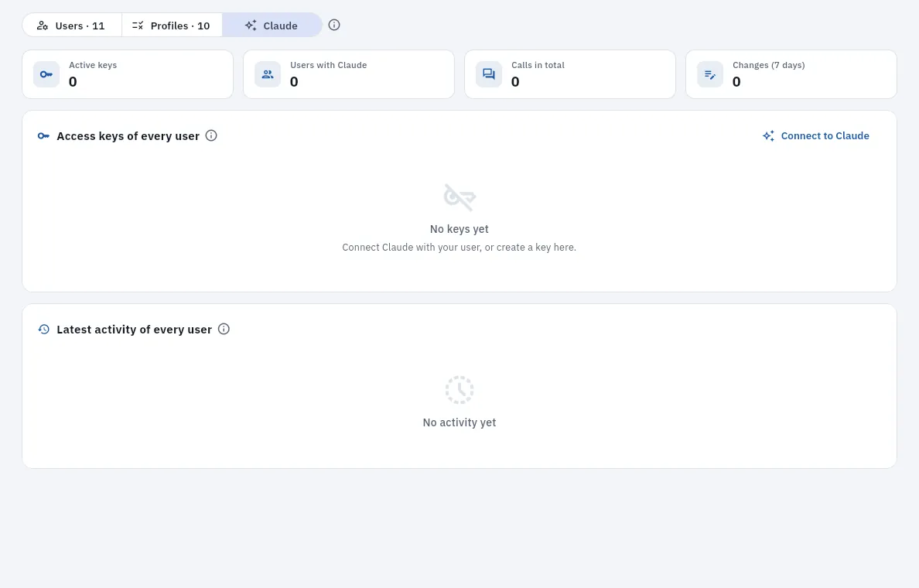Image resolution: width=919 pixels, height=588 pixels.
Task: Click the chat icon in Calls in total card
Action: pos(489,74)
